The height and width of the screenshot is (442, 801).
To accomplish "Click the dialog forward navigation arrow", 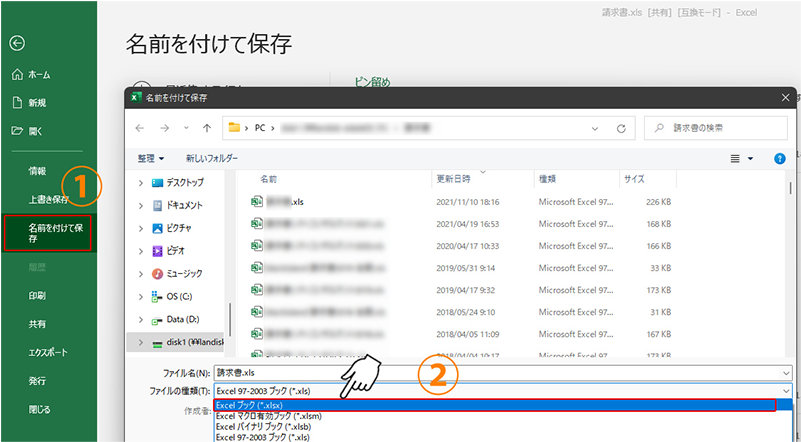I will coord(164,128).
